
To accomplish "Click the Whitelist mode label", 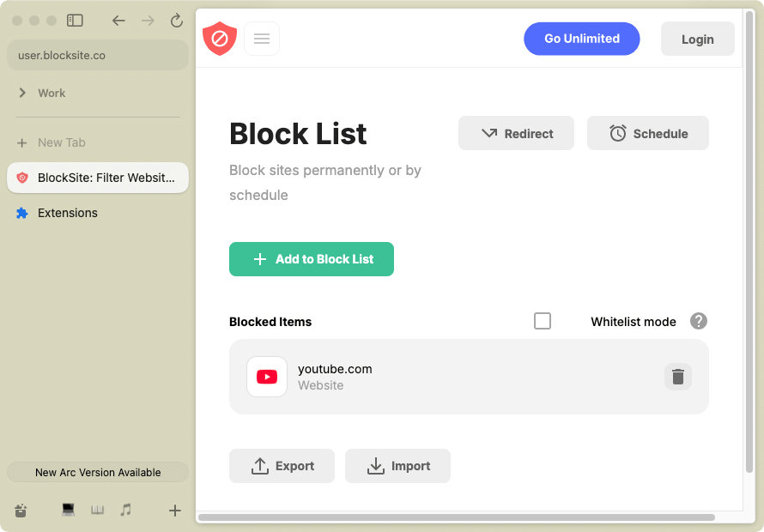I will (x=634, y=322).
